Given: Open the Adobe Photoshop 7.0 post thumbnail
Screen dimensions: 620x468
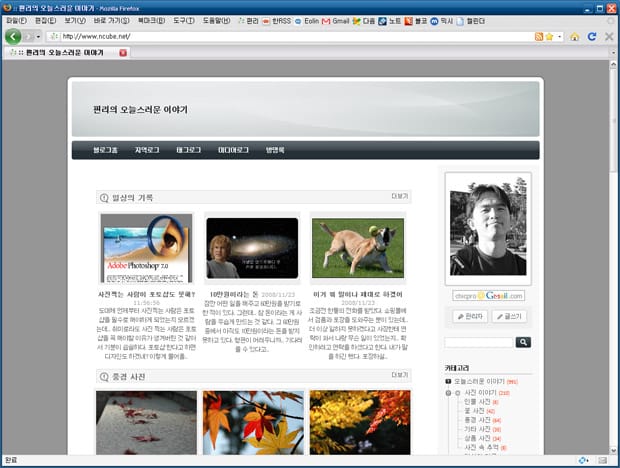Looking at the screenshot, I should click(x=146, y=248).
